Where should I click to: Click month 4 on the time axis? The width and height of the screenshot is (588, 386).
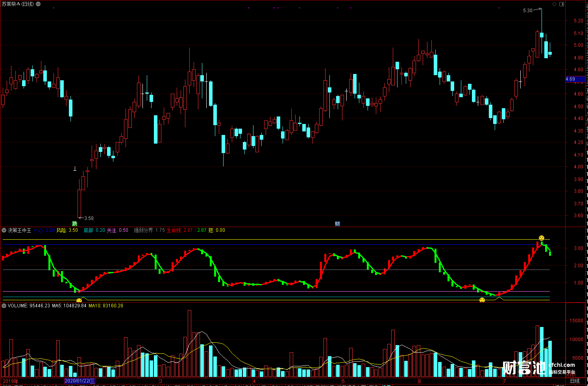pos(254,381)
